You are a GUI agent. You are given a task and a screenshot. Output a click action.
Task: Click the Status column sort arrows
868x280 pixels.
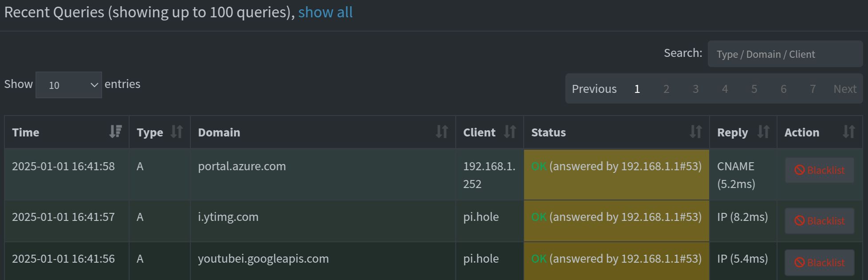(x=696, y=132)
